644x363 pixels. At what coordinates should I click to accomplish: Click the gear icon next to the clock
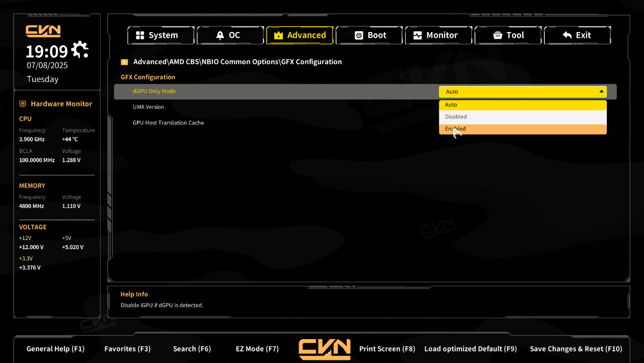click(x=80, y=50)
